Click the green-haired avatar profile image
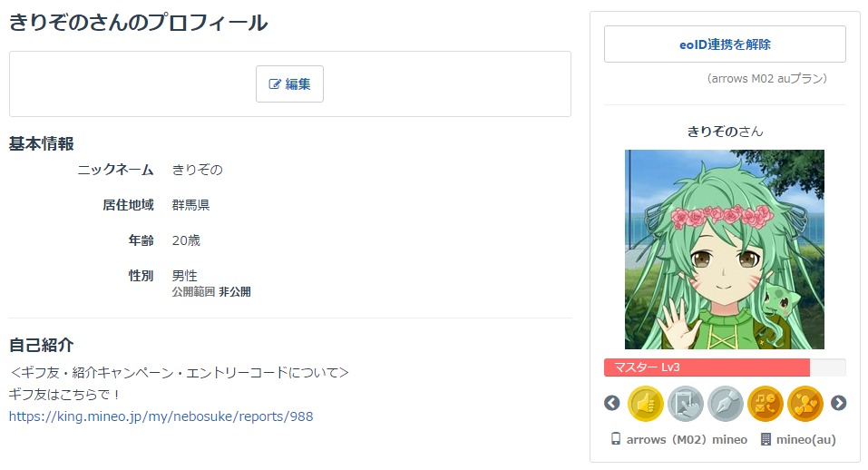The height and width of the screenshot is (470, 868). pyautogui.click(x=725, y=250)
